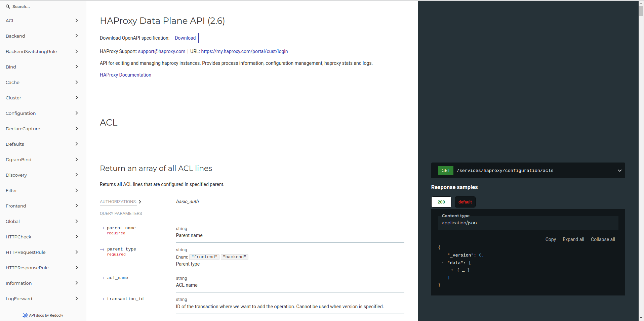The height and width of the screenshot is (321, 644).
Task: Click in the Search input field
Action: point(44,6)
